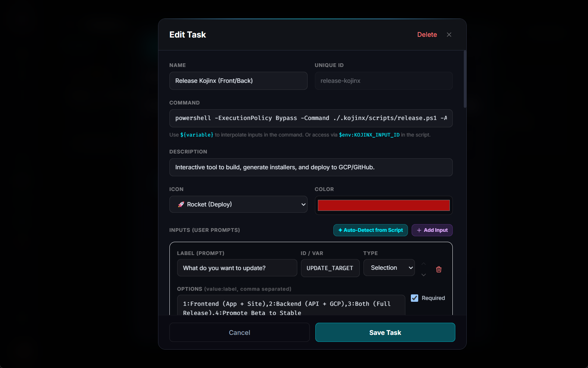
Task: Save the task
Action: [385, 332]
